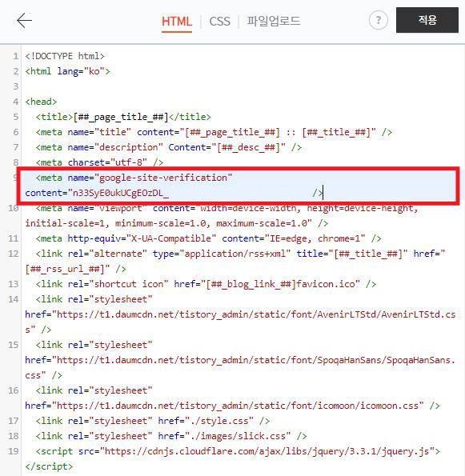Screen dimensions: 465x476
Task: Click line number 5 in gutter
Action: tap(15, 117)
